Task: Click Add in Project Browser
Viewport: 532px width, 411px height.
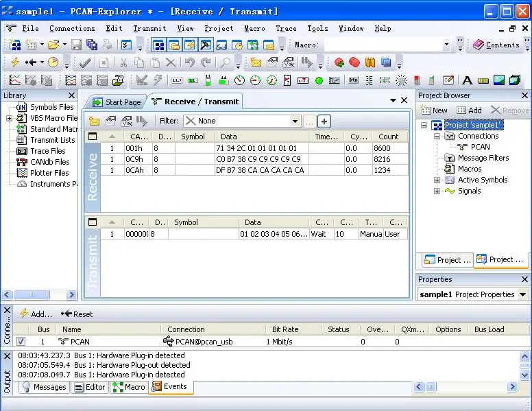Action: (x=469, y=110)
